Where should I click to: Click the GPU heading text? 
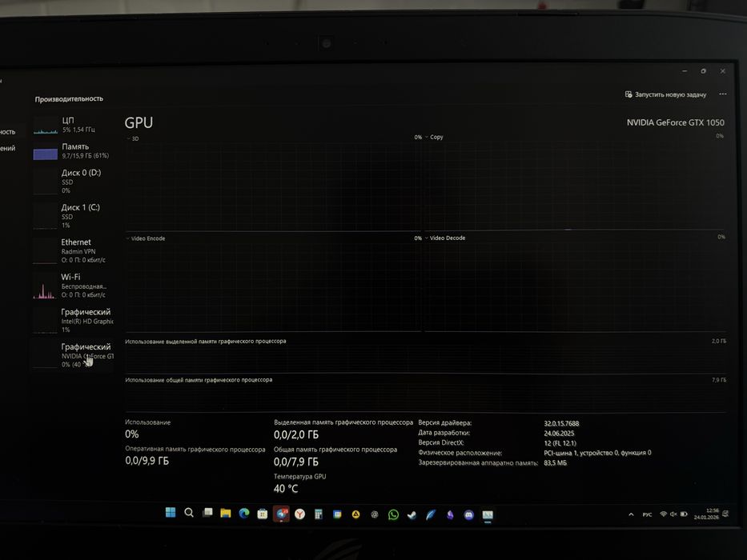[139, 122]
